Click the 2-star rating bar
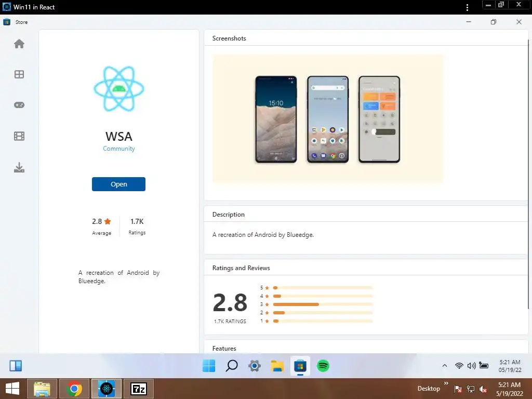This screenshot has height=399, width=532. click(x=323, y=312)
